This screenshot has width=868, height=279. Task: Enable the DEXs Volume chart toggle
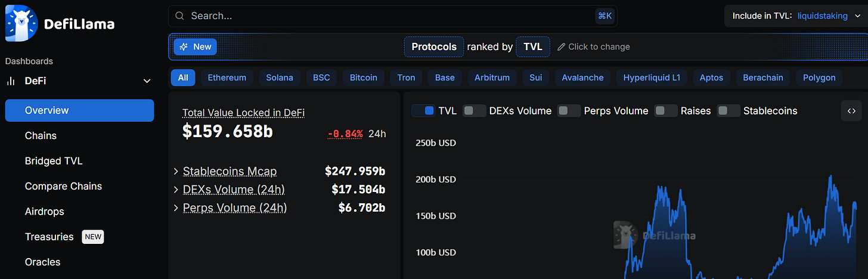(475, 110)
